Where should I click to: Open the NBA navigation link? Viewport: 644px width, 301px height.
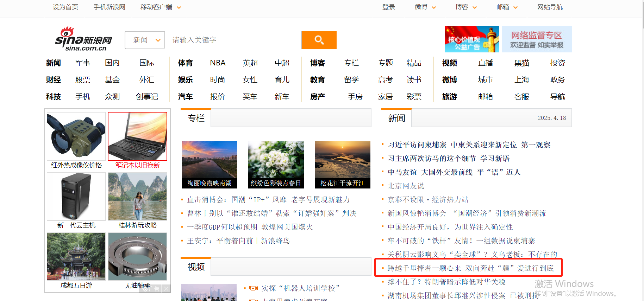pyautogui.click(x=218, y=63)
